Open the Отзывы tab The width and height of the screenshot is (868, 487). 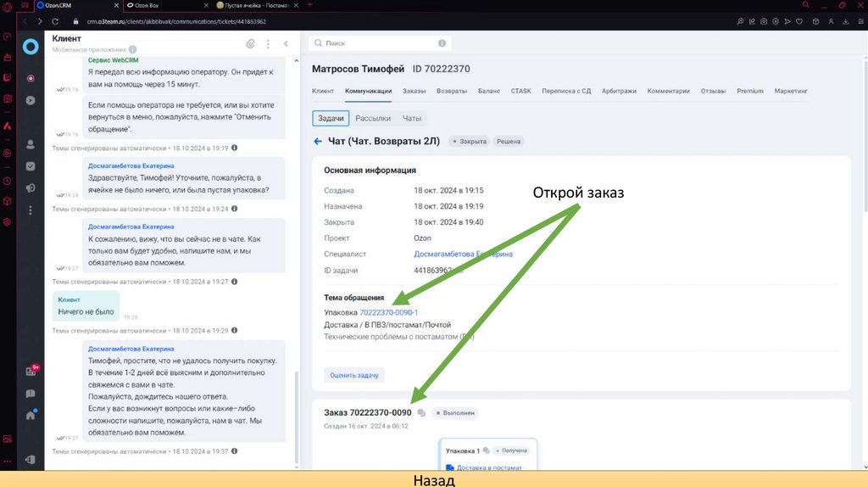pos(713,91)
